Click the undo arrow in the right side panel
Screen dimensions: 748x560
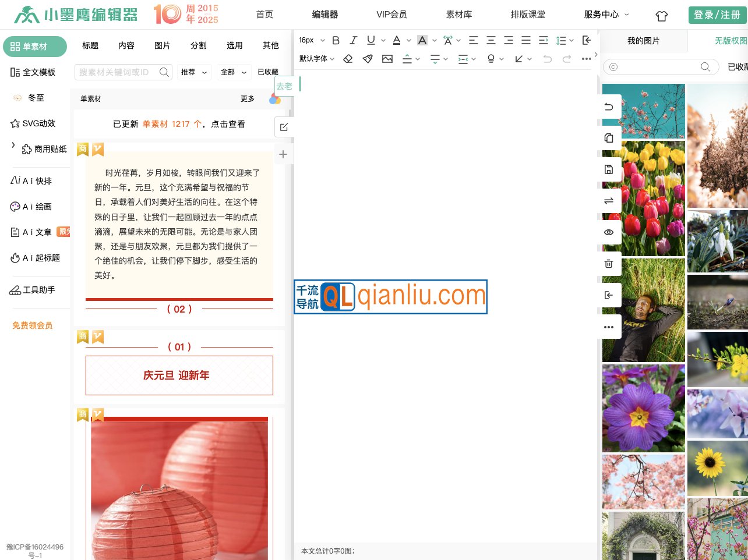click(609, 107)
